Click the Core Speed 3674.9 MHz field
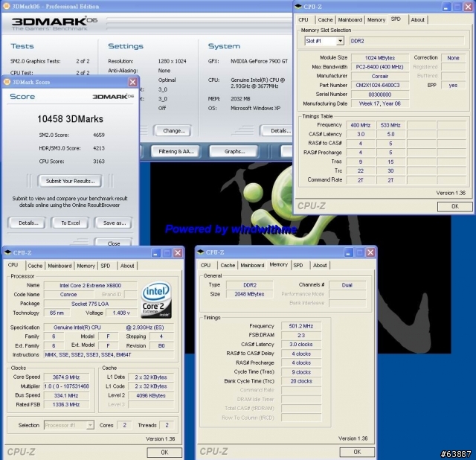The image size is (476, 460). pyautogui.click(x=66, y=377)
